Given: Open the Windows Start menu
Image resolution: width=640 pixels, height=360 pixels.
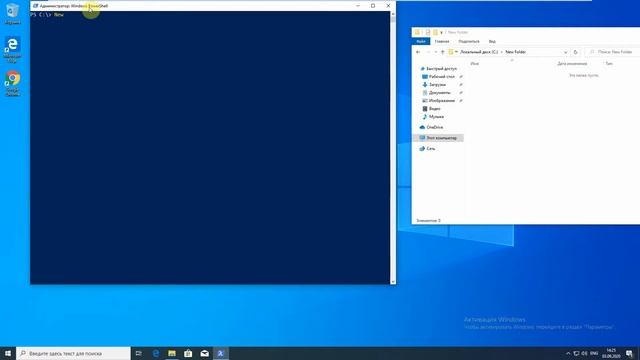Looking at the screenshot, I should click(8, 353).
